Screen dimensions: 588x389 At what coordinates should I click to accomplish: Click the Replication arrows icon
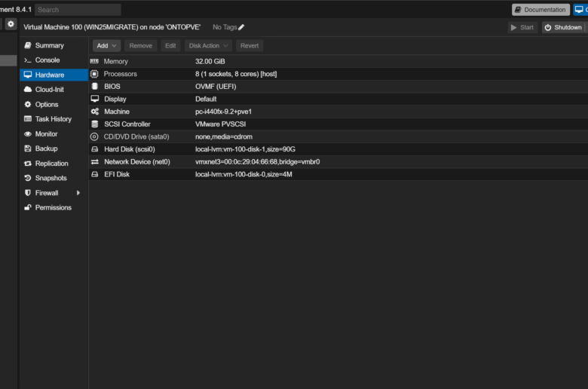coord(28,164)
